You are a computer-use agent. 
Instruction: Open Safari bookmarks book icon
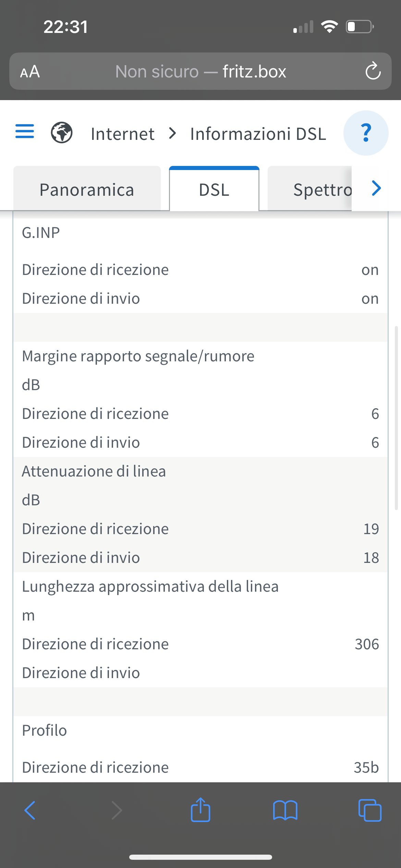[x=285, y=810]
